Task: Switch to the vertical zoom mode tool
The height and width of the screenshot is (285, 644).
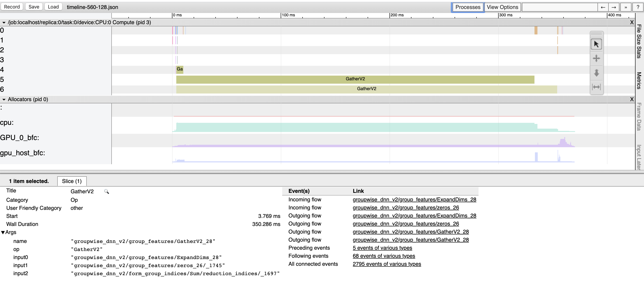Action: pos(597,73)
